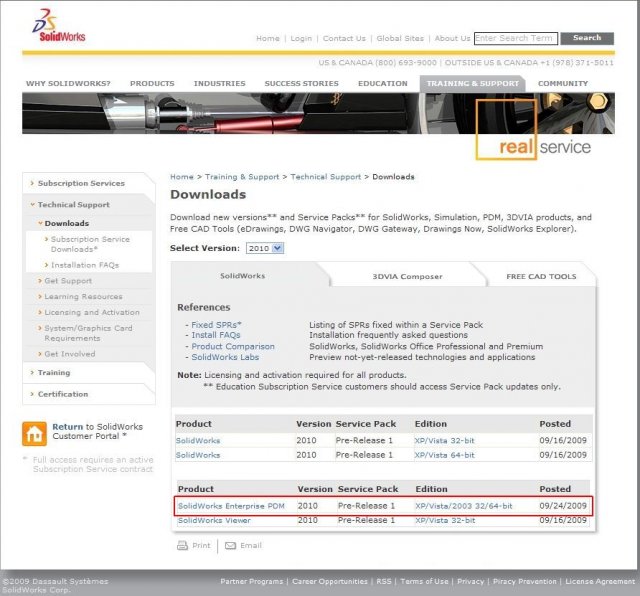The width and height of the screenshot is (640, 596).
Task: Click Training & Support in the breadcrumb
Action: pyautogui.click(x=242, y=177)
